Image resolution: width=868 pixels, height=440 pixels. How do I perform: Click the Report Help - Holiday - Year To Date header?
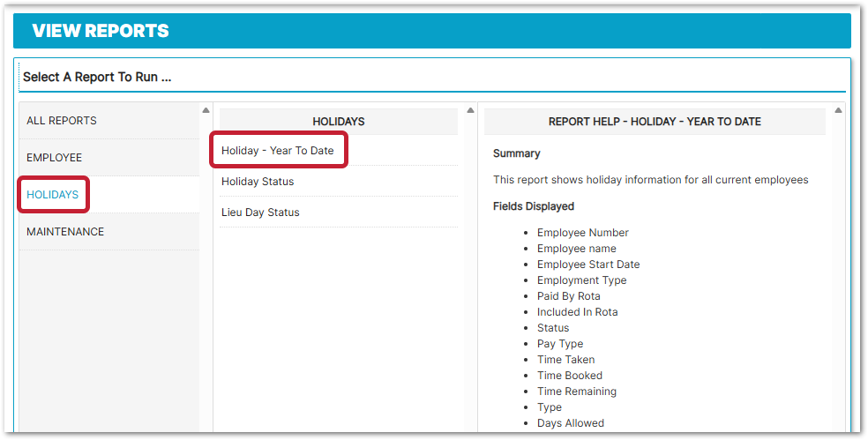tap(655, 122)
